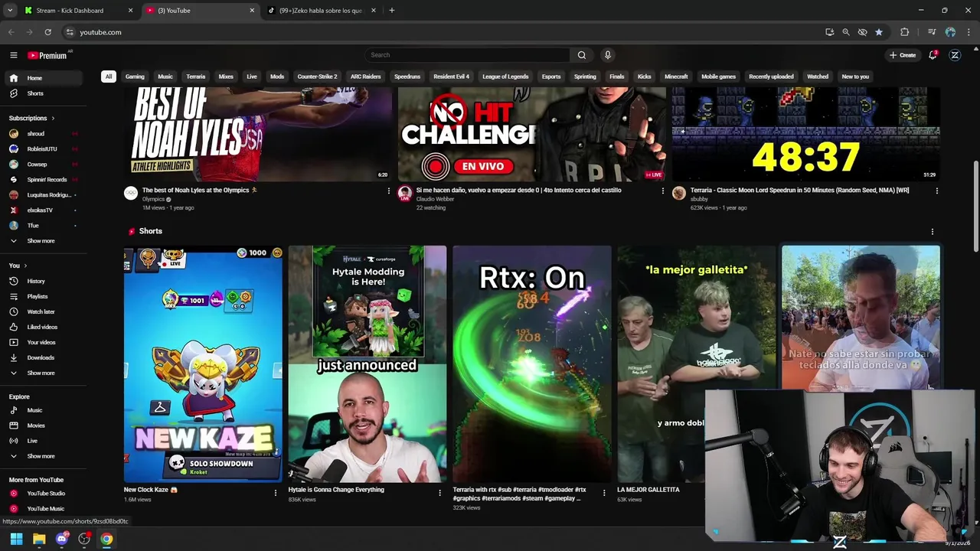Open a new browser tab

point(391,11)
